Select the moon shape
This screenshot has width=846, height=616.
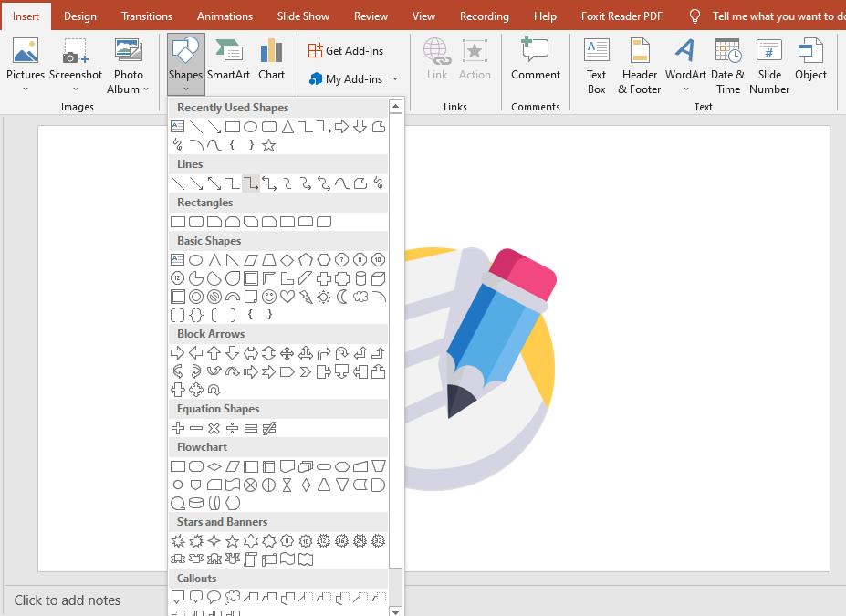[342, 297]
